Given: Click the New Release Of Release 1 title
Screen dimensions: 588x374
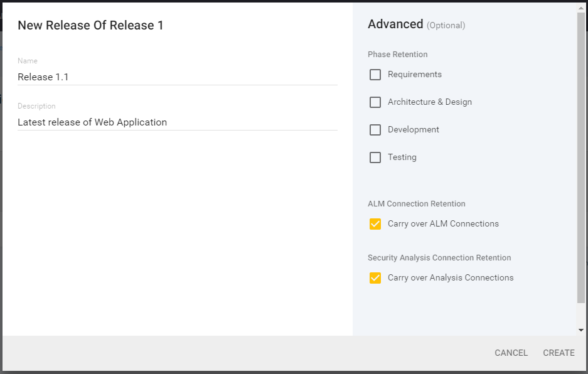Looking at the screenshot, I should [x=90, y=25].
